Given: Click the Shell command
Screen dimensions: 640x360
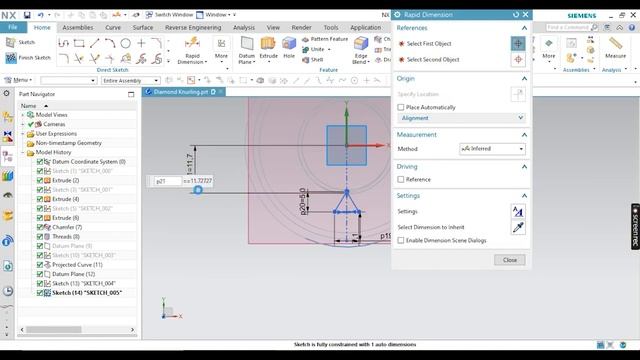Looking at the screenshot, I should 313,60.
